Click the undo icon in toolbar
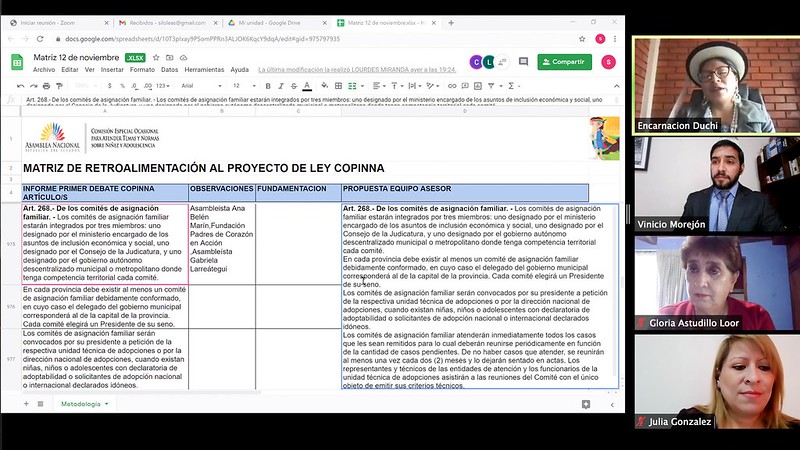This screenshot has height=450, width=800. (20, 86)
